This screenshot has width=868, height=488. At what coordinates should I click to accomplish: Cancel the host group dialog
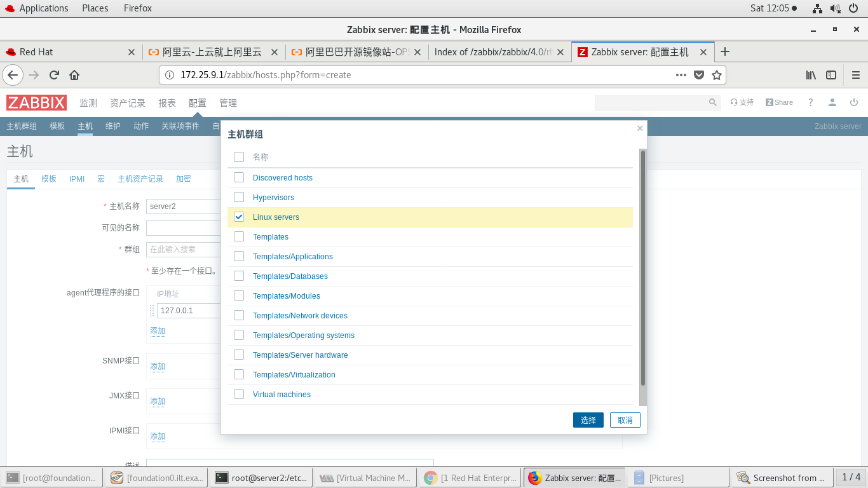pyautogui.click(x=625, y=419)
